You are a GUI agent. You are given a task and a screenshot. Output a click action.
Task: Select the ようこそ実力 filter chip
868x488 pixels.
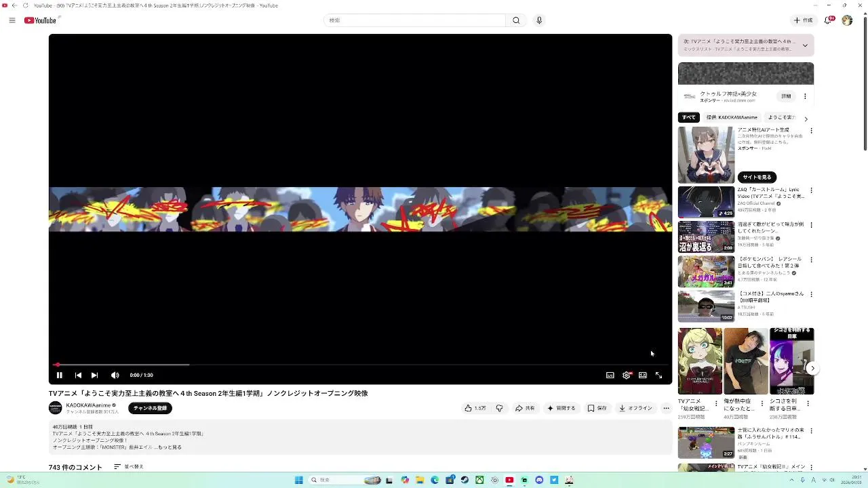click(781, 117)
